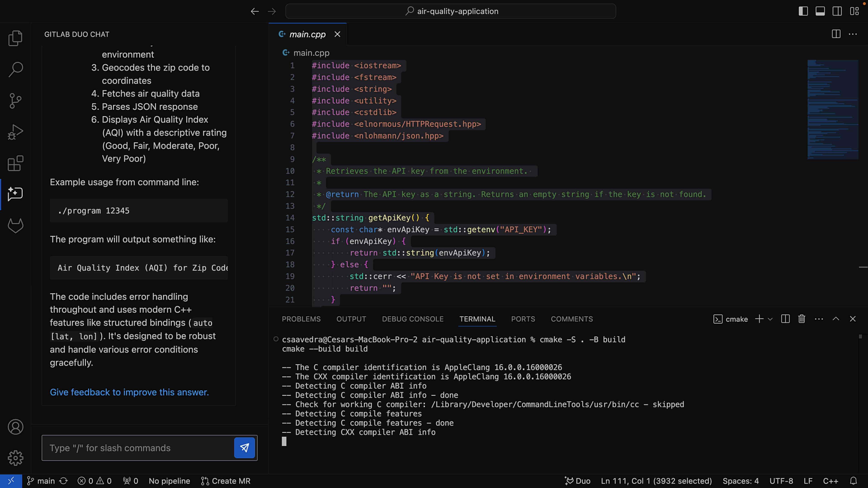Maximize the panel with chevron up

click(836, 319)
